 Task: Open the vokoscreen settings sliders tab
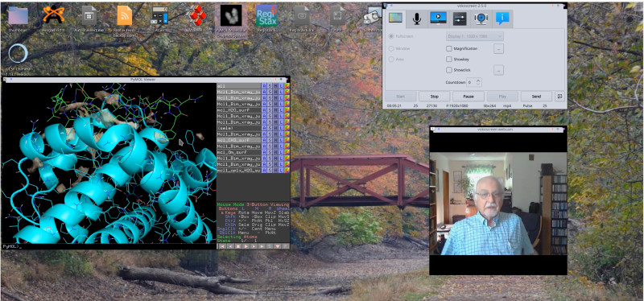tap(460, 19)
